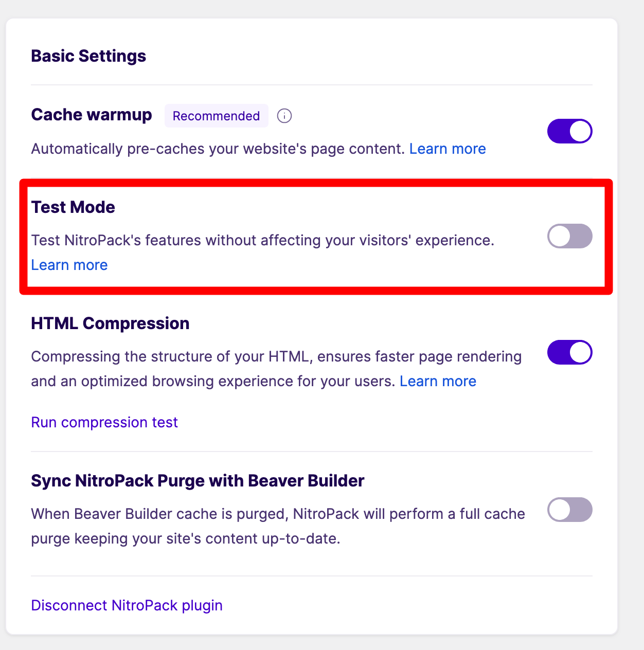The width and height of the screenshot is (644, 650).
Task: Click the HTML Compression title
Action: (110, 323)
